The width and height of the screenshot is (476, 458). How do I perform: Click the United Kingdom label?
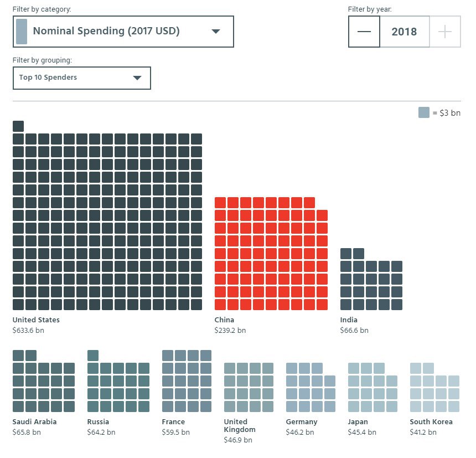click(239, 425)
